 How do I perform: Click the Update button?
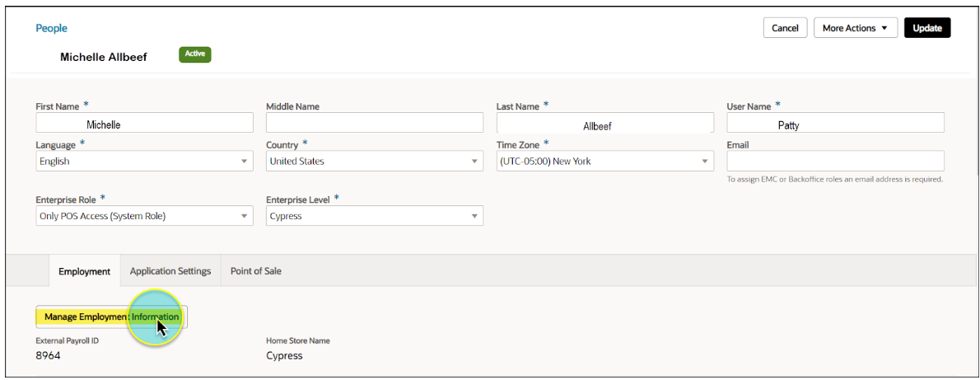click(x=926, y=28)
